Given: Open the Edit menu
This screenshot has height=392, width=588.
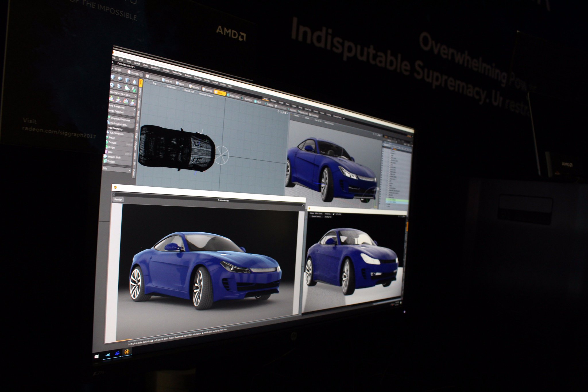Looking at the screenshot, I should click(x=121, y=59).
